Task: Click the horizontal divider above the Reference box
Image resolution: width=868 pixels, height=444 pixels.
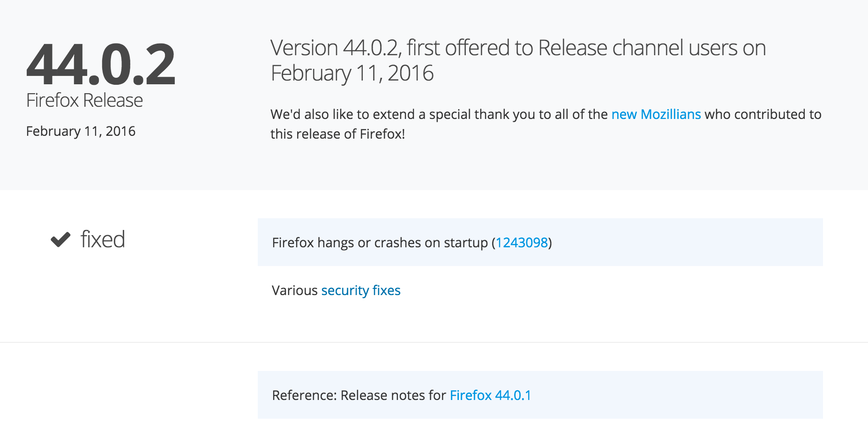Action: coord(434,342)
